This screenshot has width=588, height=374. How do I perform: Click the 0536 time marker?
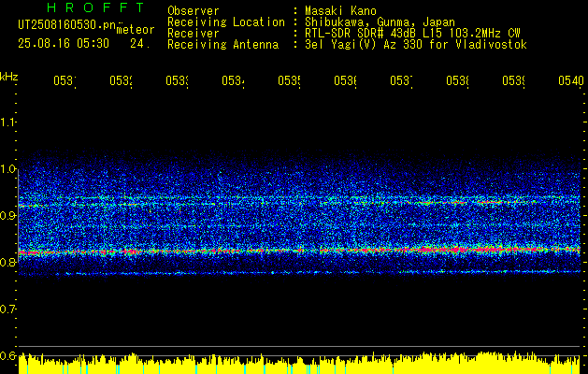click(x=345, y=80)
